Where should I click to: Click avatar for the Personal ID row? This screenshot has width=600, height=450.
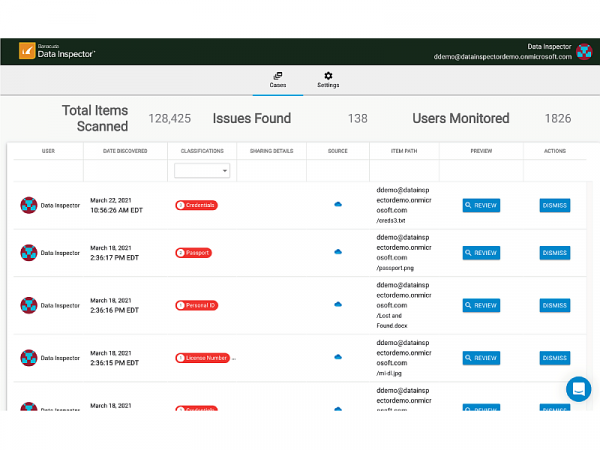point(29,305)
